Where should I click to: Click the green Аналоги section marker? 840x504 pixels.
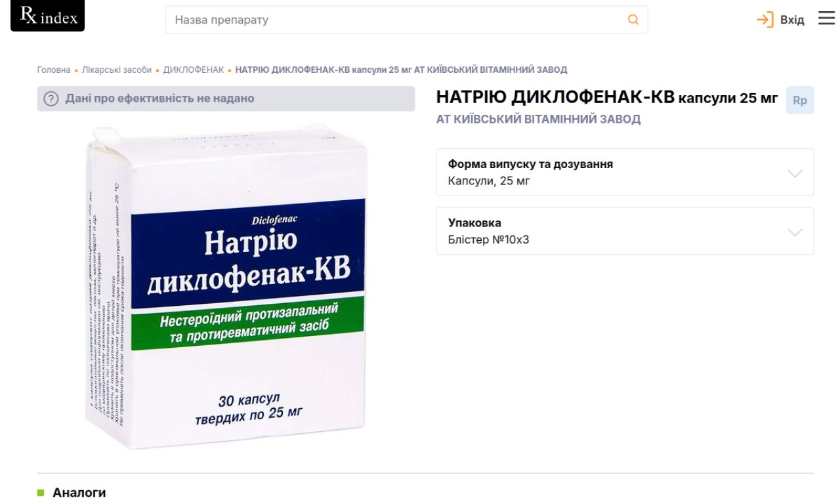pyautogui.click(x=41, y=492)
